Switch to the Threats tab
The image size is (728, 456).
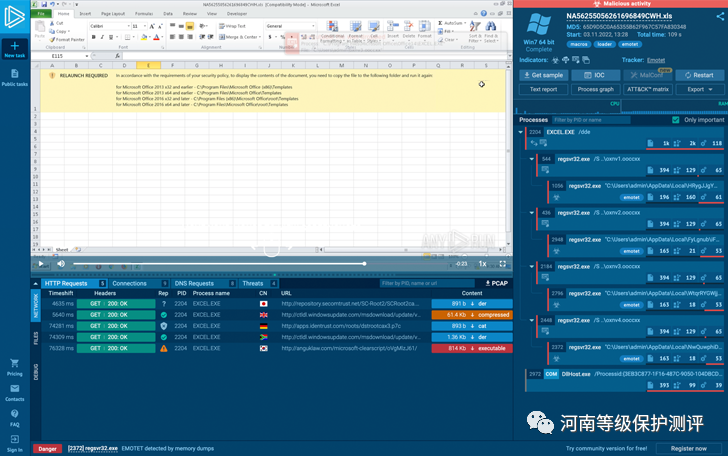[x=253, y=284]
